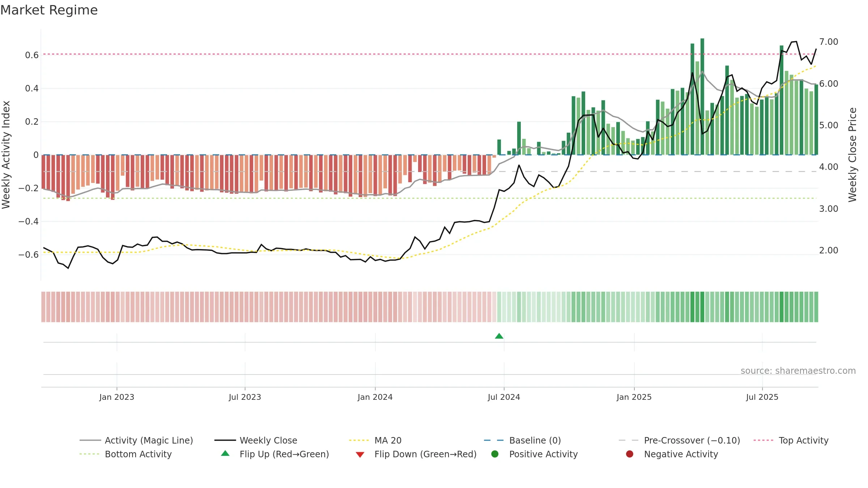Image resolution: width=868 pixels, height=488 pixels.
Task: Toggle the Baseline (0) legend entry
Action: [x=522, y=440]
